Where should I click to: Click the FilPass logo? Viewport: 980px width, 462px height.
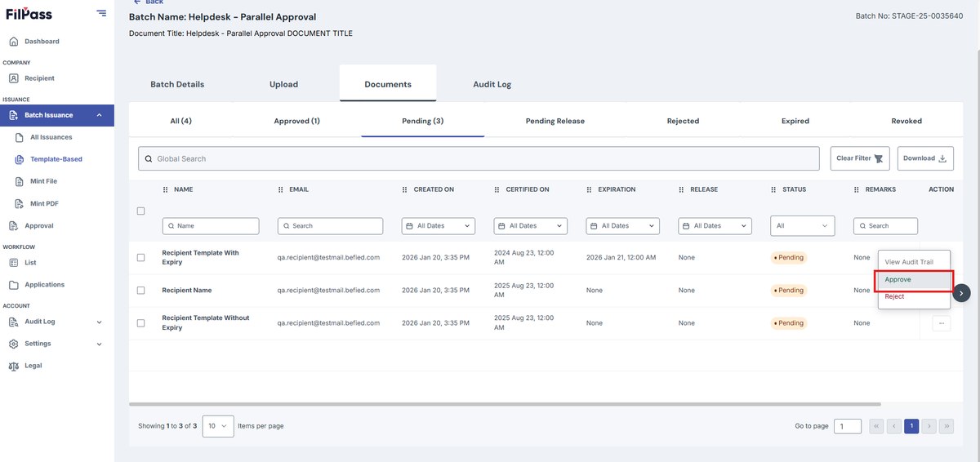tap(28, 13)
